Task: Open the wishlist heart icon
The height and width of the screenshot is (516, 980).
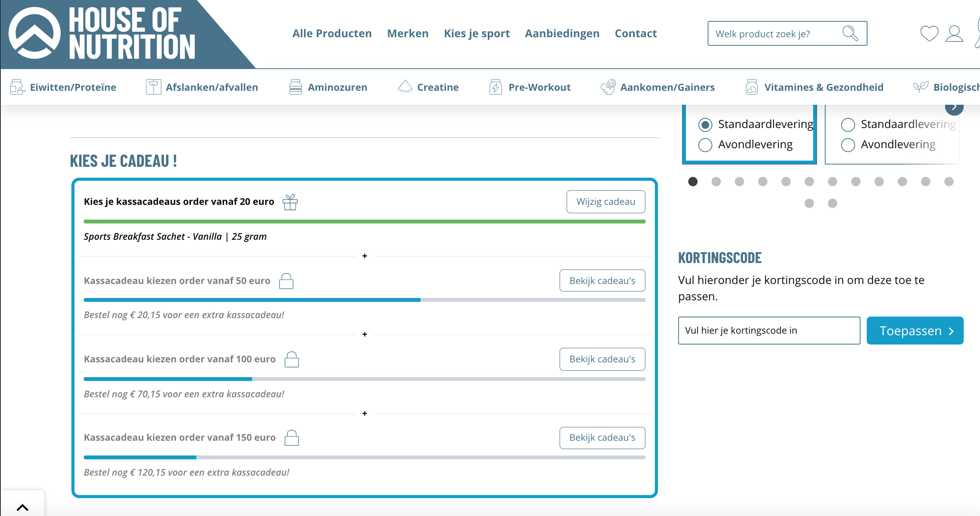Action: [929, 33]
